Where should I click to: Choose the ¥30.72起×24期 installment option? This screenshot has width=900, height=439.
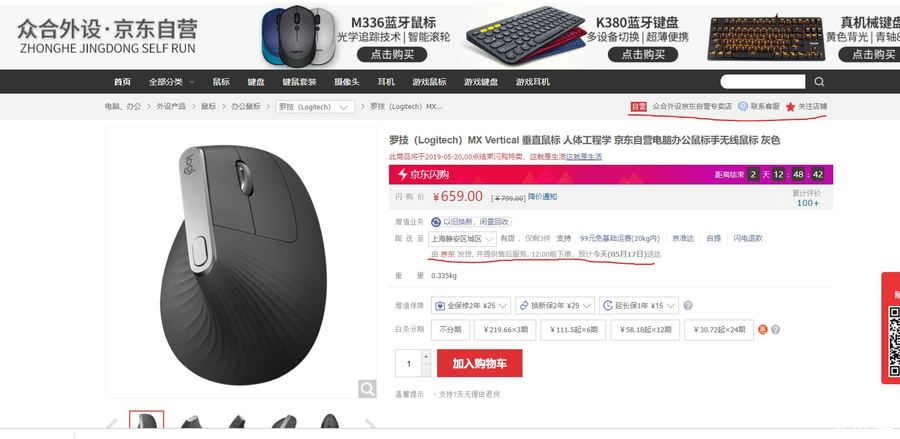tap(719, 330)
